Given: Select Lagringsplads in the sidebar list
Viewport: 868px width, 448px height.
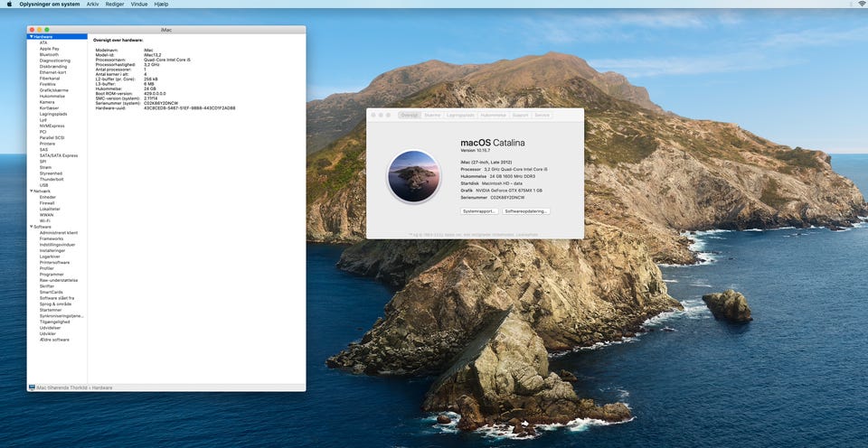Looking at the screenshot, I should [x=53, y=114].
